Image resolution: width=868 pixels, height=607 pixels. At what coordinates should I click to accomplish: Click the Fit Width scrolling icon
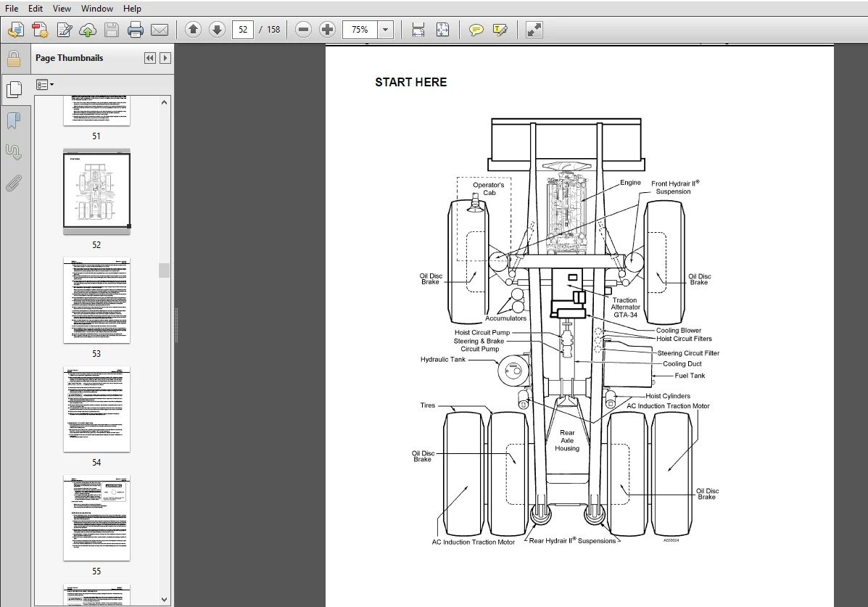point(418,30)
